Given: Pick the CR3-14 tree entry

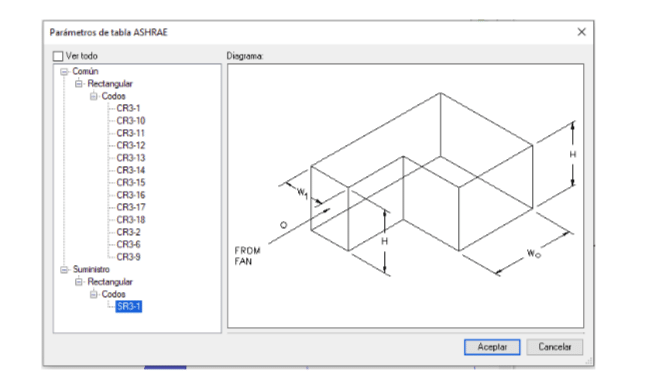Looking at the screenshot, I should point(131,170).
